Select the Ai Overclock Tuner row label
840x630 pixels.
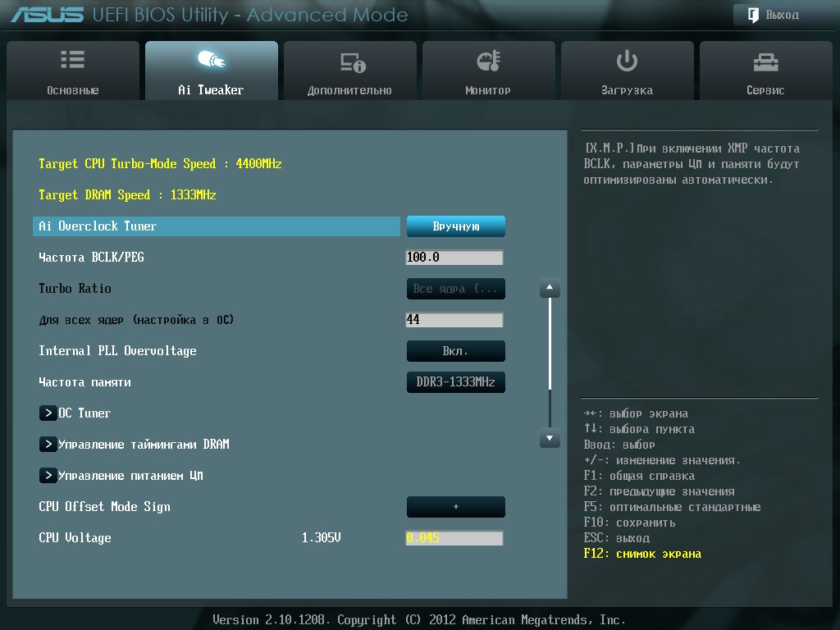[x=98, y=226]
